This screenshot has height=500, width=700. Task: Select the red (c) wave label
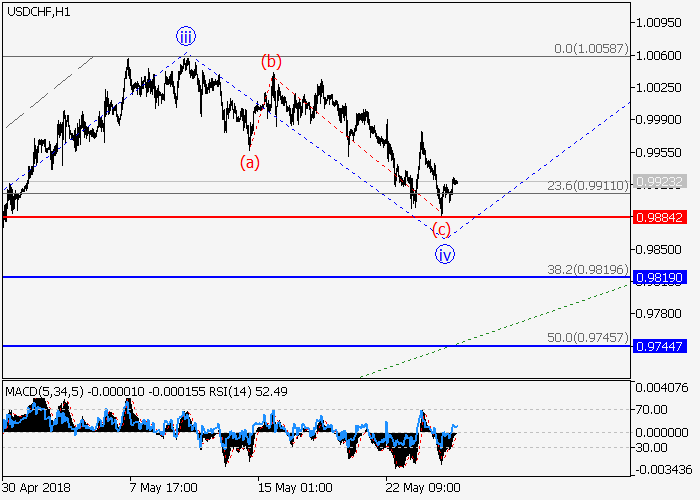(441, 229)
